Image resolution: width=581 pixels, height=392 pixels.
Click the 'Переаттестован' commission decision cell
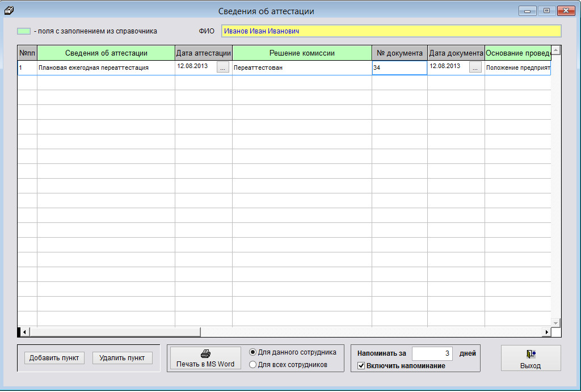302,68
